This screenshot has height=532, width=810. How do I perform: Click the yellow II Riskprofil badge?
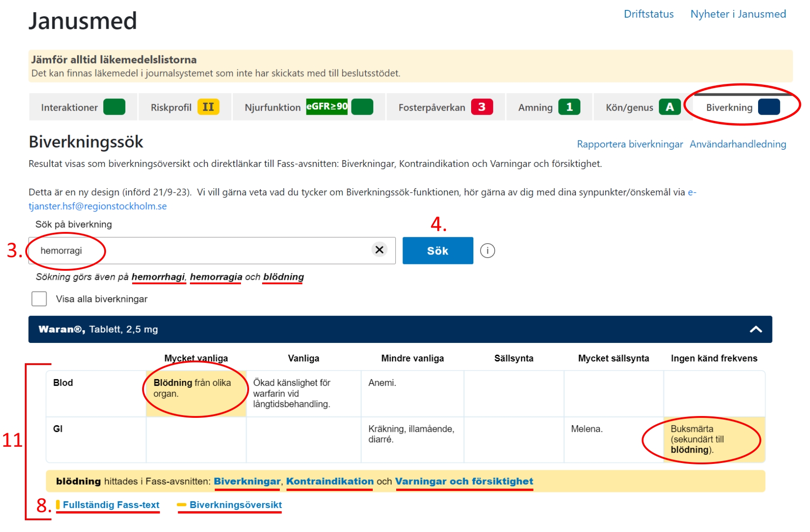pos(208,107)
